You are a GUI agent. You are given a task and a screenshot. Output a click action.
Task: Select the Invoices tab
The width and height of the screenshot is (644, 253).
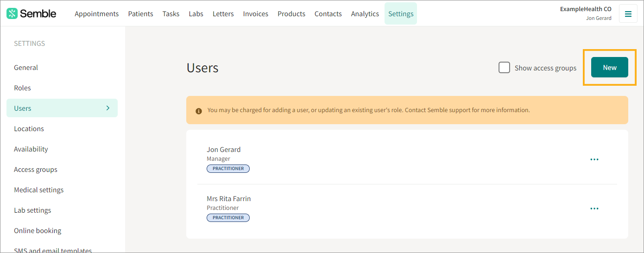pyautogui.click(x=256, y=14)
